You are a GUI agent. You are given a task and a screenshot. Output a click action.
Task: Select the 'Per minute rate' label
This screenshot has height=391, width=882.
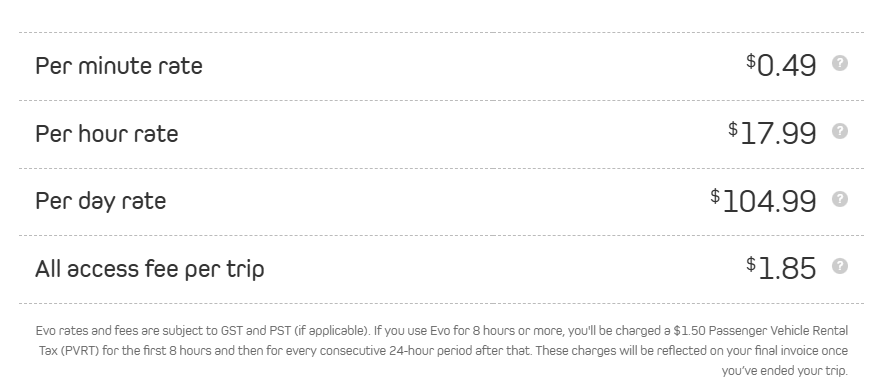[119, 66]
